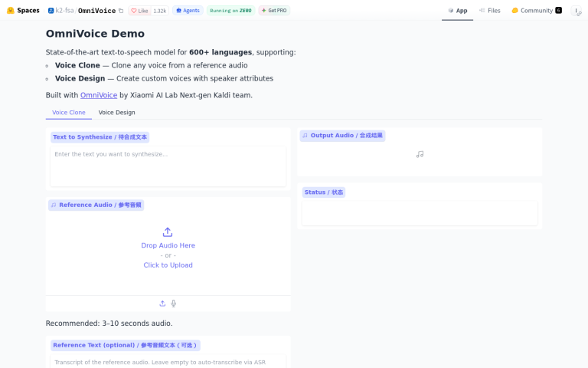
Task: Copy the OmniVoice space name icon
Action: point(121,11)
